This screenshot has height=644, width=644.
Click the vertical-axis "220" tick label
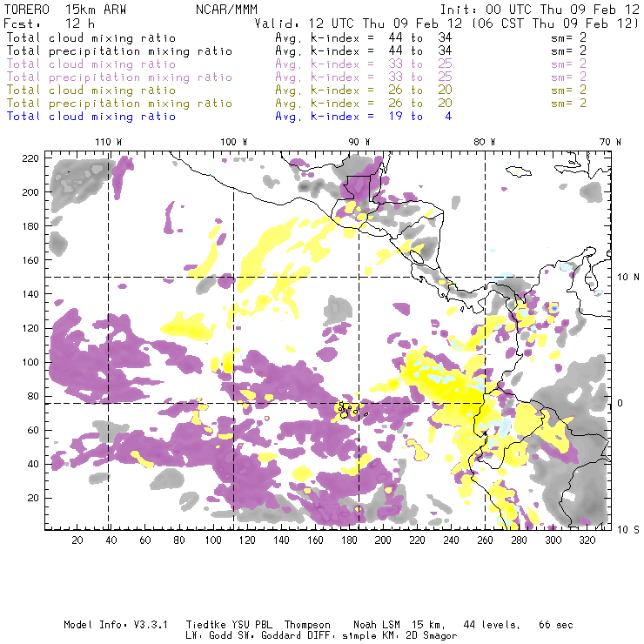tap(30, 158)
